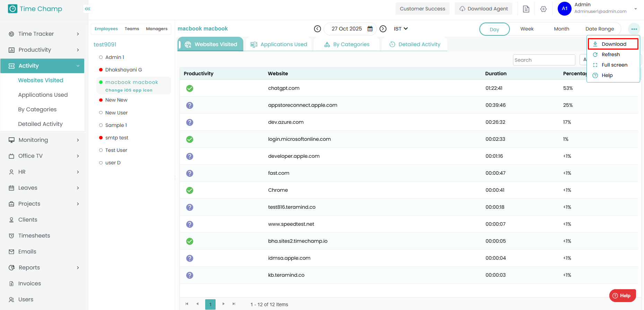Click unknown productivity icon for dev.azure.com
The width and height of the screenshot is (644, 310).
(190, 122)
